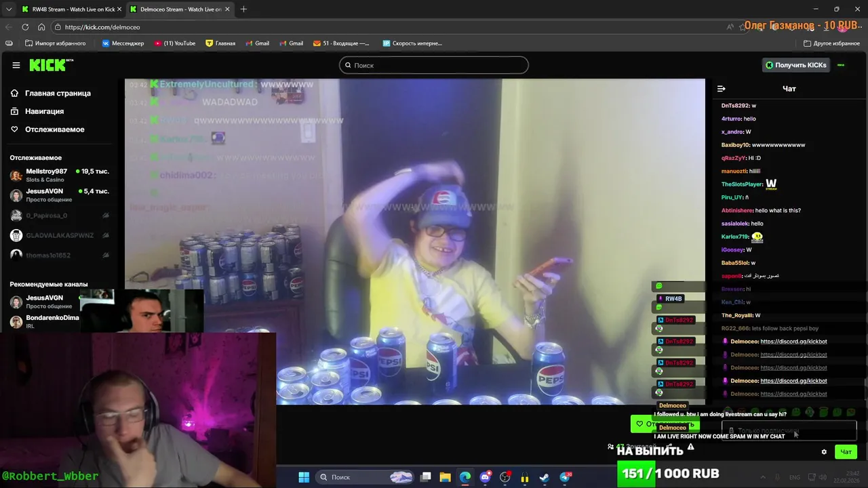
Task: Open chat settings gear icon
Action: [824, 452]
